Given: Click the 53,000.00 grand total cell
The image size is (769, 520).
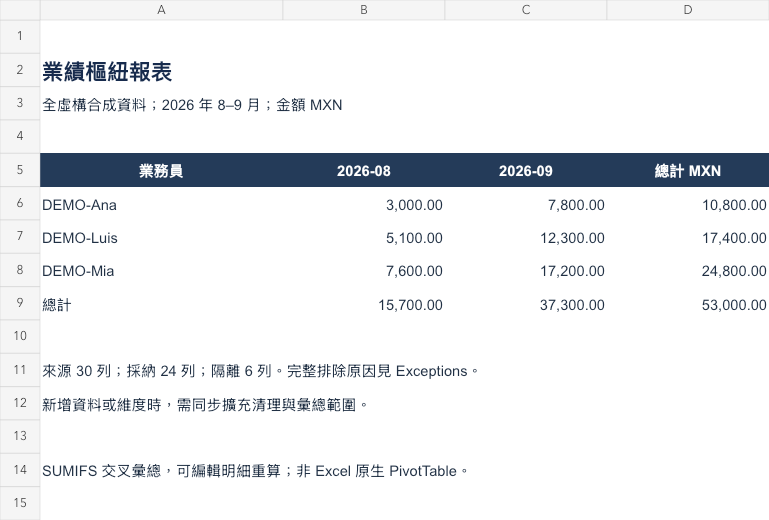Looking at the screenshot, I should (688, 305).
